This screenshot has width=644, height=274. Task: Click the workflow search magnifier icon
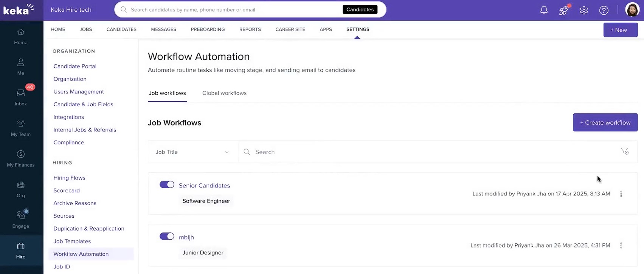tap(247, 152)
